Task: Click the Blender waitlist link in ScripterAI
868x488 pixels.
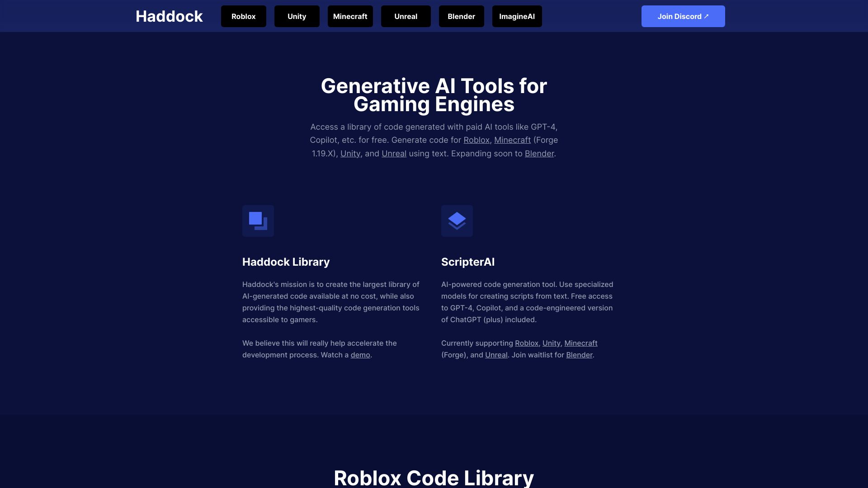Action: (578, 356)
